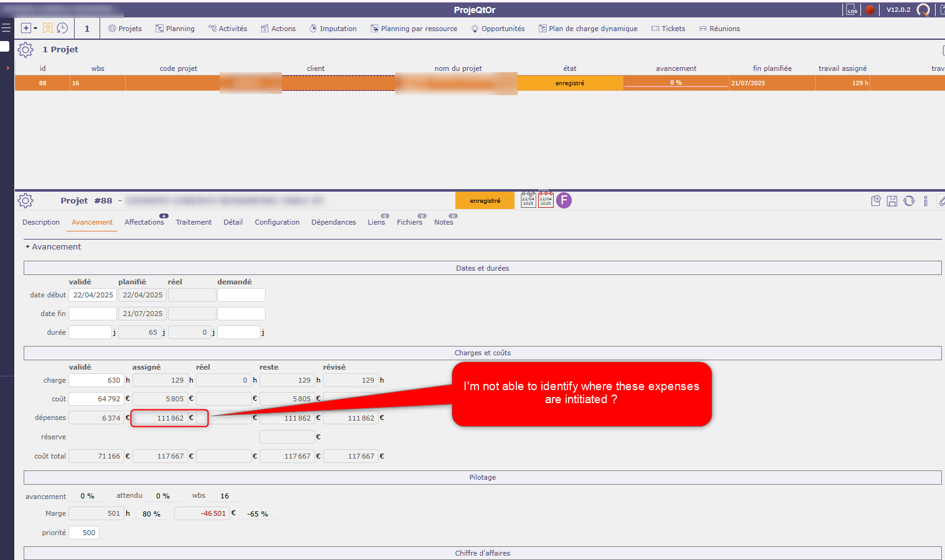Open the Planning menu item
This screenshot has height=560, width=945.
point(175,29)
